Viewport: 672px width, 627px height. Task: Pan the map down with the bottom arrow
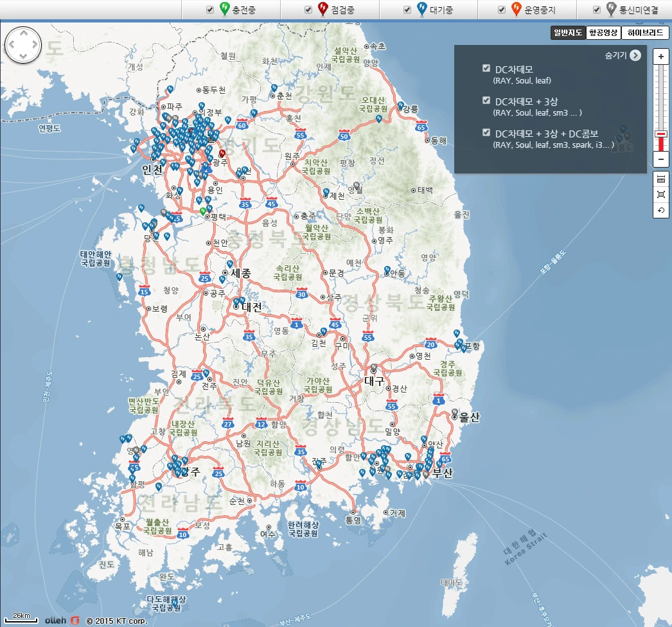point(24,57)
